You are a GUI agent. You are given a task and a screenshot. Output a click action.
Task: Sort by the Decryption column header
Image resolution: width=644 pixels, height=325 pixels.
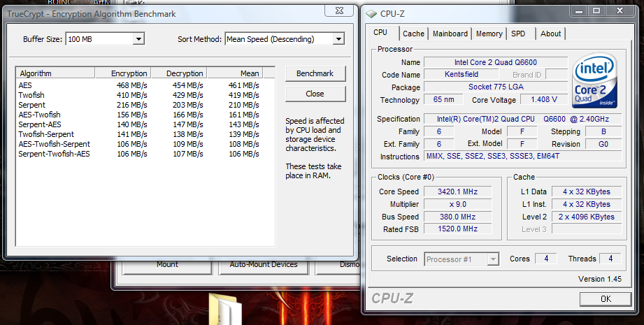(179, 73)
